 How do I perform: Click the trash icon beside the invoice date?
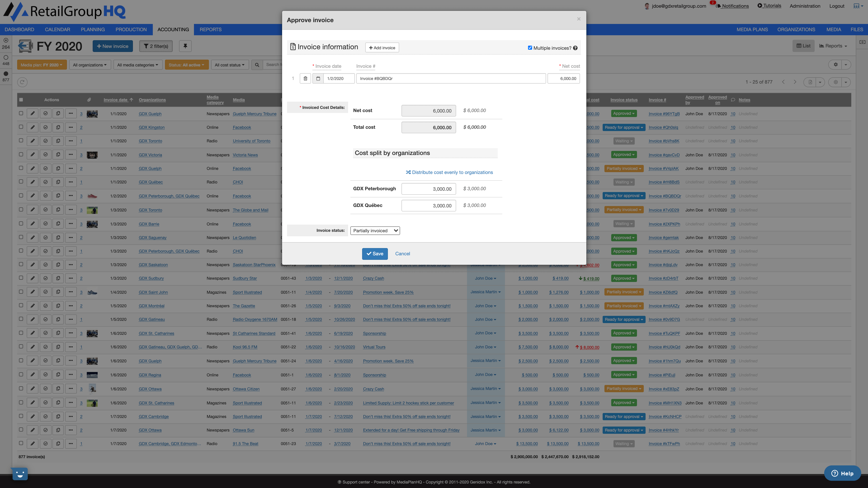click(x=305, y=78)
